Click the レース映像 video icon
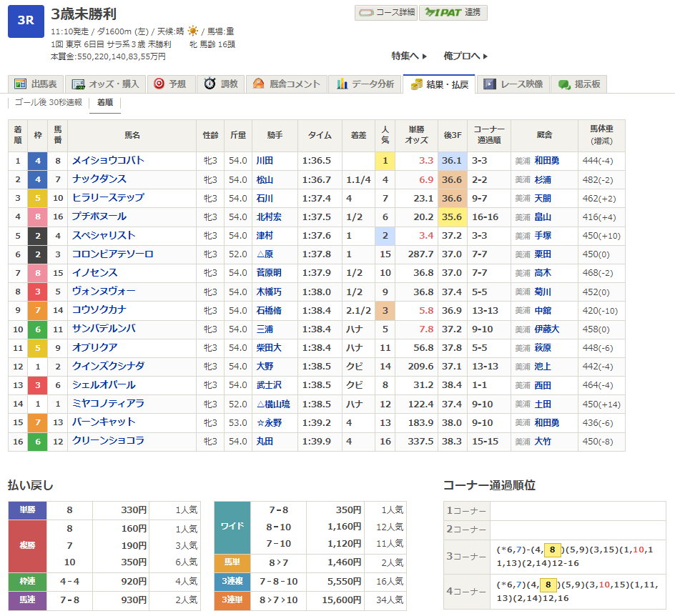The width and height of the screenshot is (675, 616). point(489,84)
